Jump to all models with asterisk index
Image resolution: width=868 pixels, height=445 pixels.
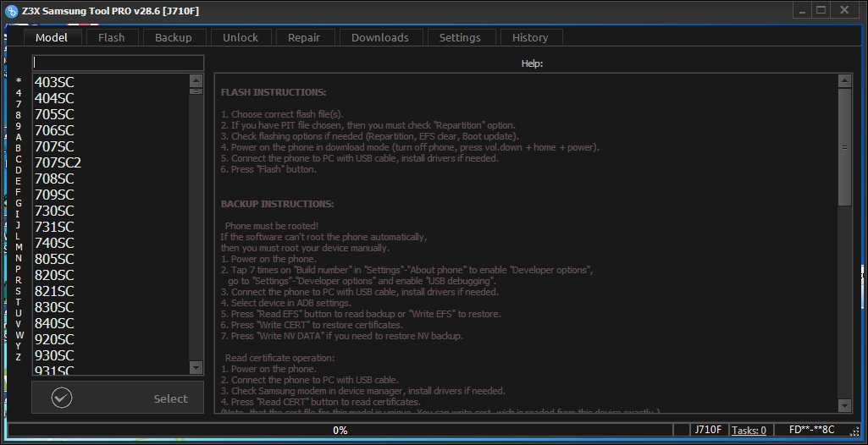coord(19,82)
